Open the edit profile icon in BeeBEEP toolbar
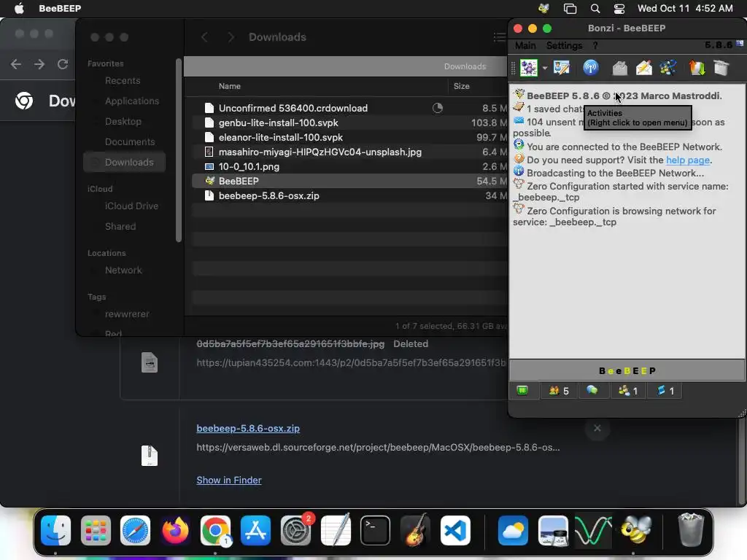The width and height of the screenshot is (747, 560). (562, 68)
